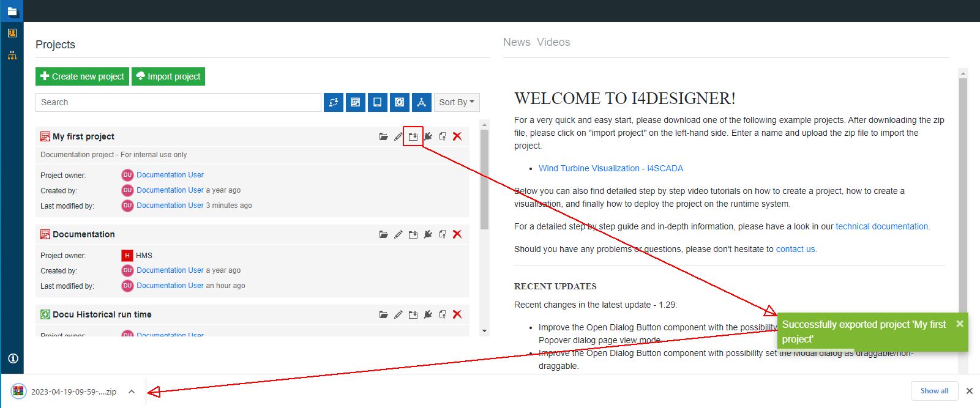
Task: Click Show all downloads button
Action: click(935, 391)
